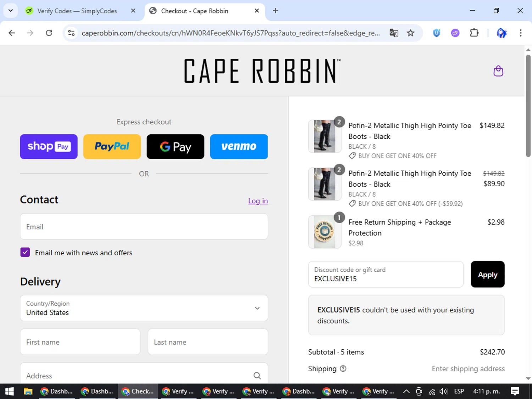Click the Discount code or gift card field
The height and width of the screenshot is (399, 532).
point(386,274)
